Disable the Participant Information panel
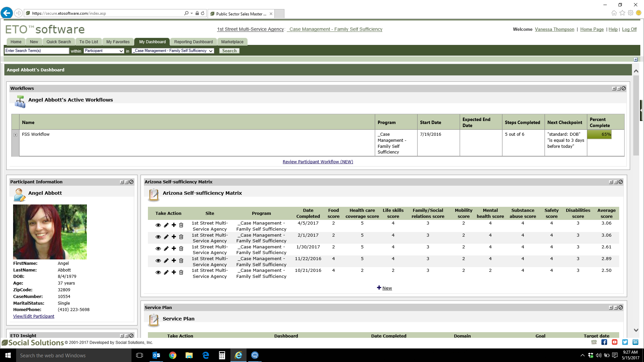This screenshot has width=644, height=362. [x=130, y=182]
